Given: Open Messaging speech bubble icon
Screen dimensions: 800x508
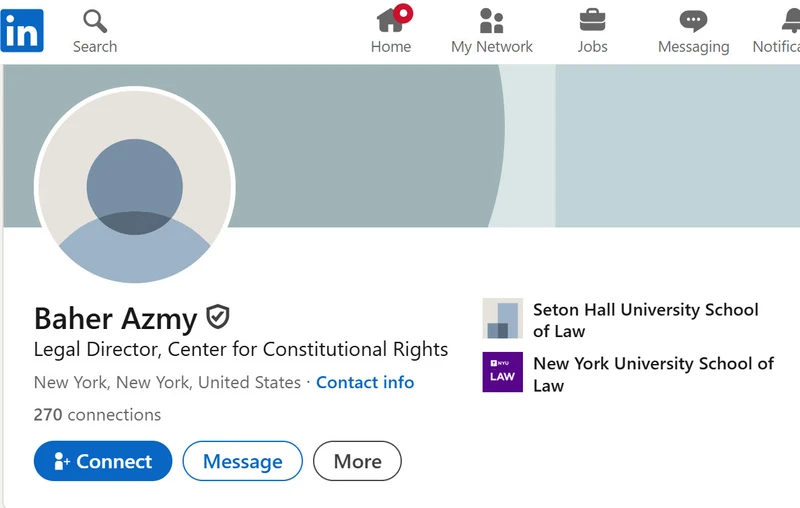Looking at the screenshot, I should (693, 21).
